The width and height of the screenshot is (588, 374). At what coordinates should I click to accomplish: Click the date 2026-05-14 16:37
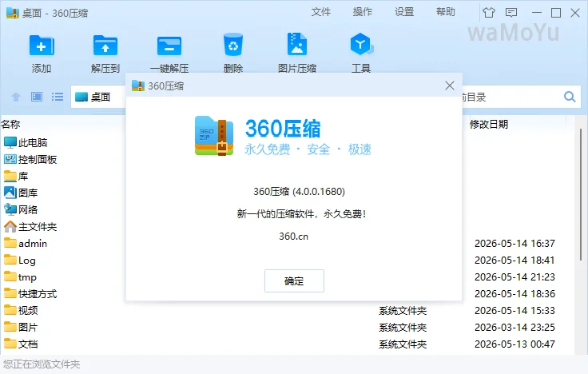coord(514,244)
